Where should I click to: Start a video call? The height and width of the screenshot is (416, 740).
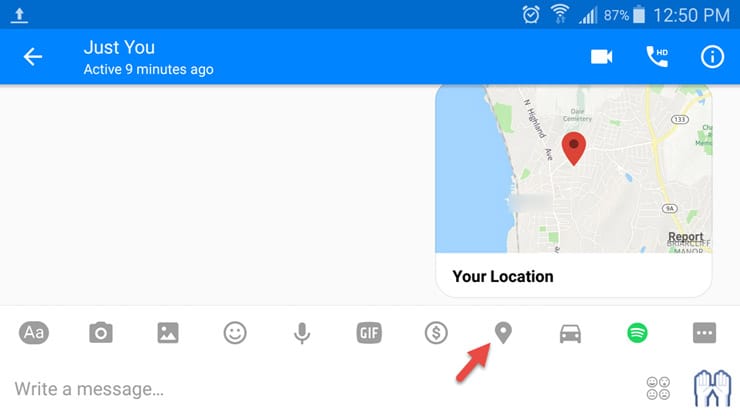pyautogui.click(x=601, y=57)
